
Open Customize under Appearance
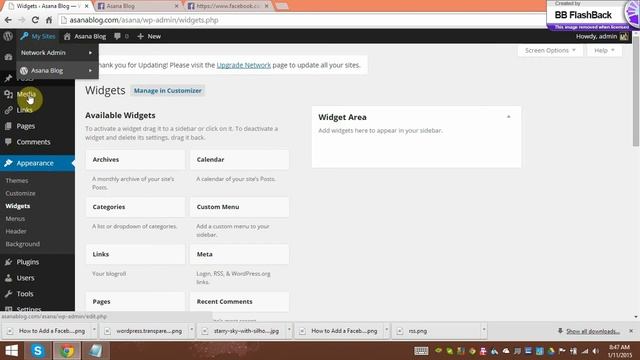coord(20,193)
